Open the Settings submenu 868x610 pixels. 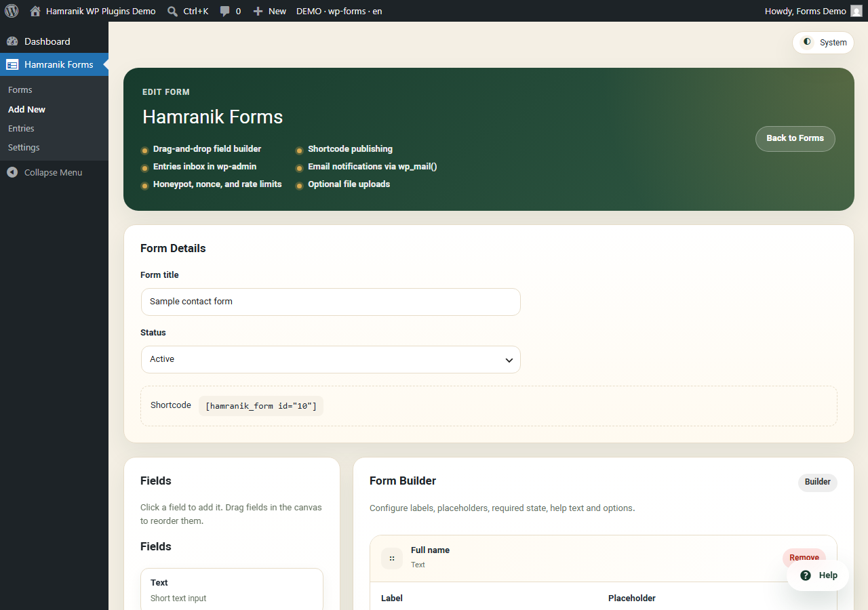24,147
